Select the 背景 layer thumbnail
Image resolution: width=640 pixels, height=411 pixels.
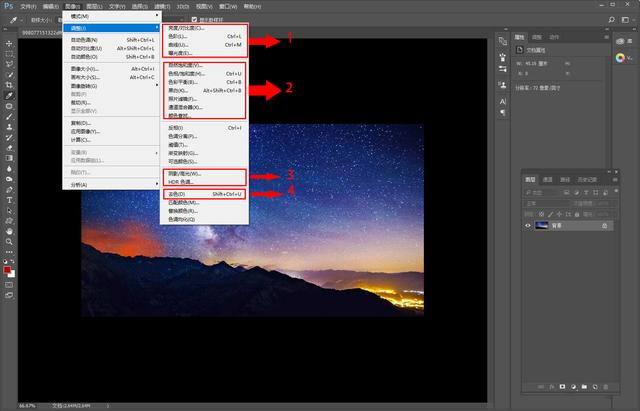tap(541, 225)
